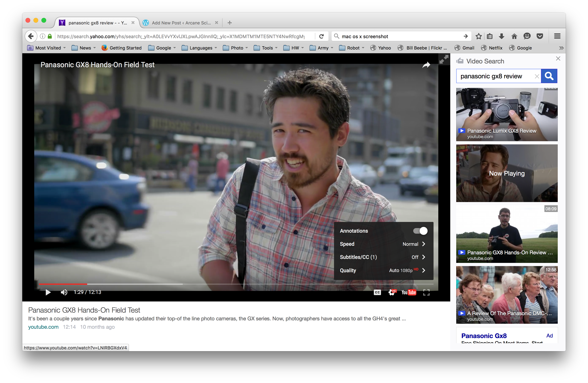Toggle closed captions CC button
The width and height of the screenshot is (588, 383).
click(377, 292)
